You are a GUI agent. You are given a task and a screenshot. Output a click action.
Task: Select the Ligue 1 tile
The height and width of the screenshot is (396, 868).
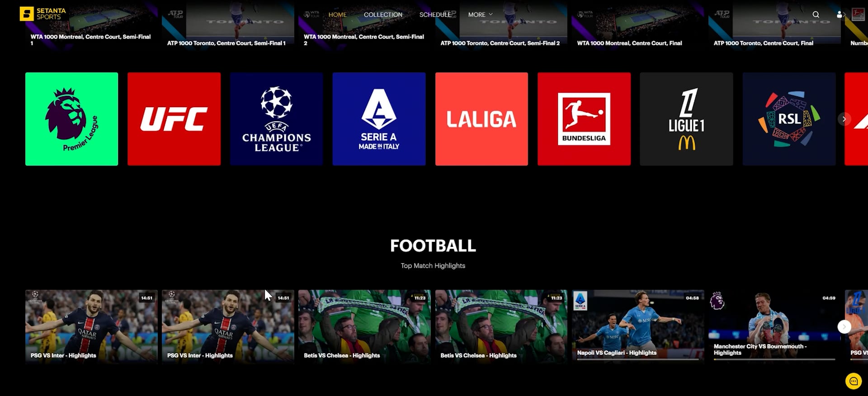(x=686, y=119)
